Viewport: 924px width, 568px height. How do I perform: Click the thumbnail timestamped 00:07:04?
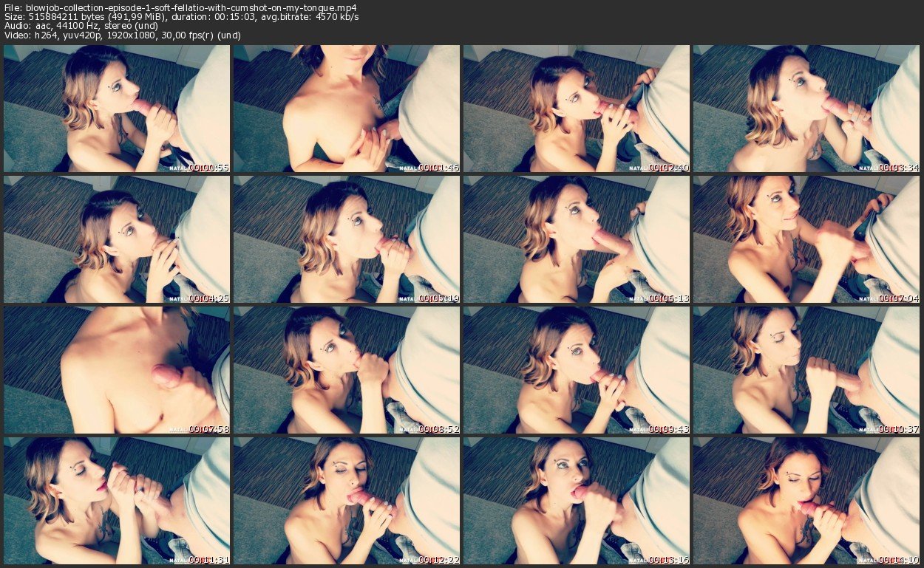tap(806, 239)
